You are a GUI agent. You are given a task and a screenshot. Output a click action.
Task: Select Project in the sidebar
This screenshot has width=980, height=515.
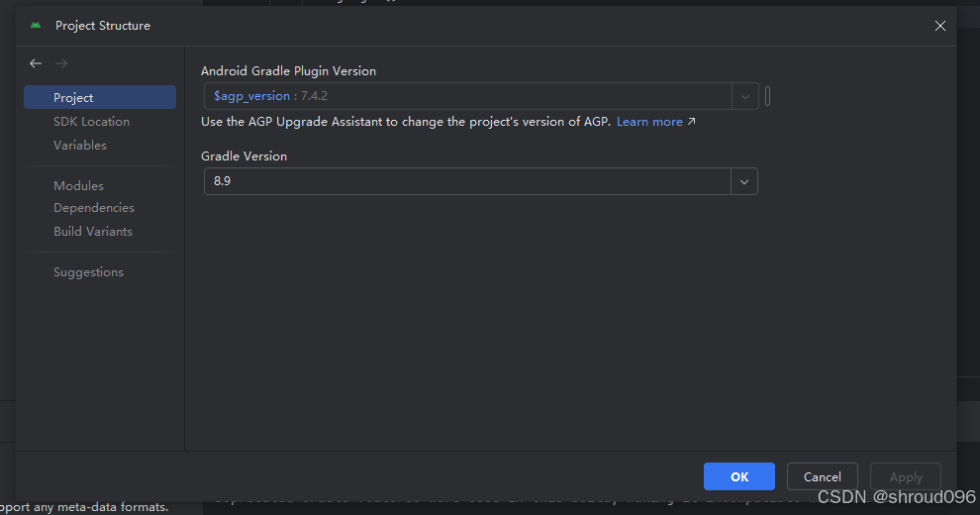click(x=100, y=97)
